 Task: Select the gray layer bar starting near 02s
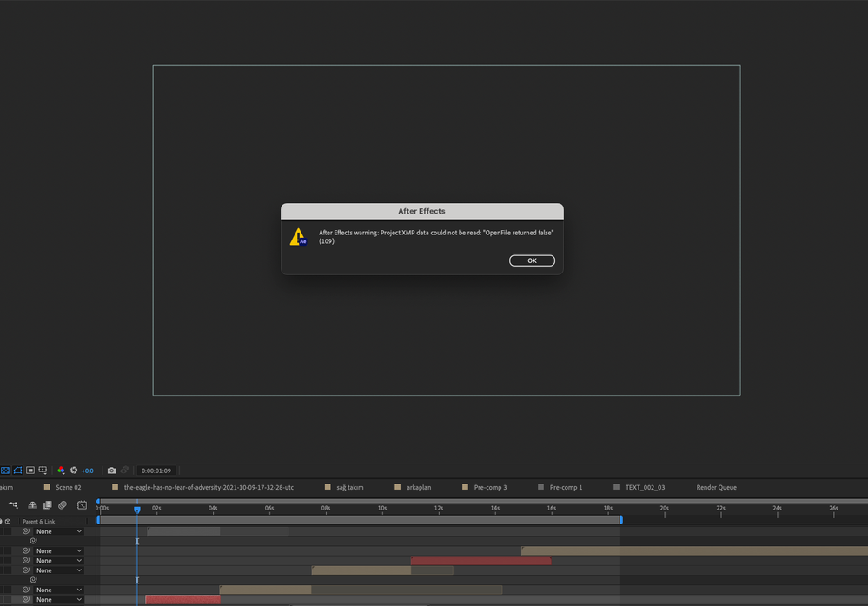184,531
